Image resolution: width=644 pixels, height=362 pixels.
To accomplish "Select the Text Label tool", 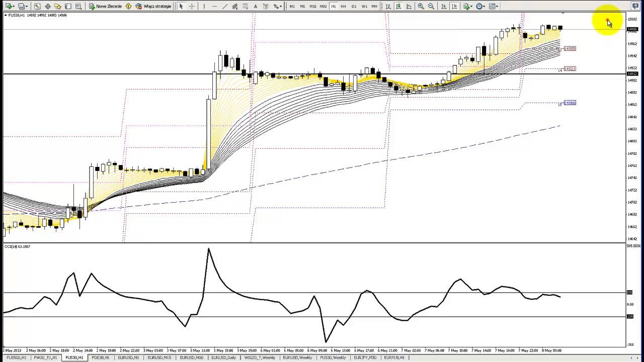I will (x=266, y=6).
